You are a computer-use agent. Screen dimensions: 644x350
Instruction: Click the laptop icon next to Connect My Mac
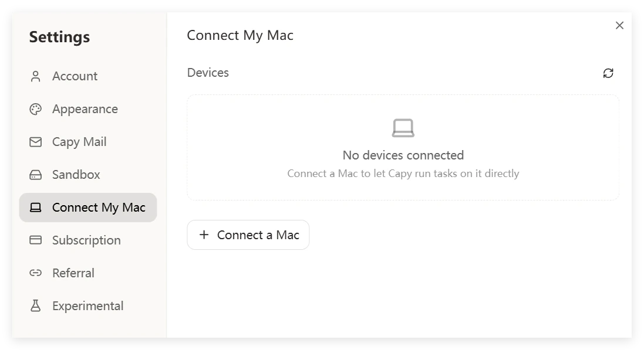pyautogui.click(x=35, y=207)
